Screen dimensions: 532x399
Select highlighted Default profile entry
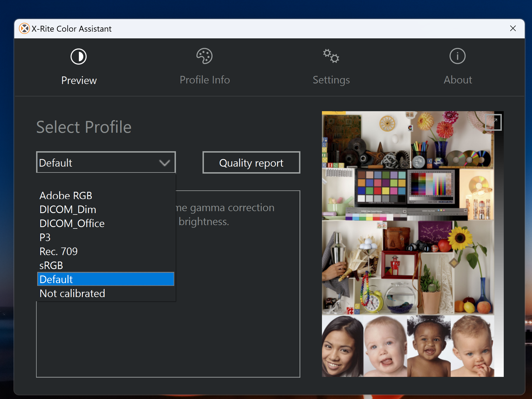click(105, 279)
